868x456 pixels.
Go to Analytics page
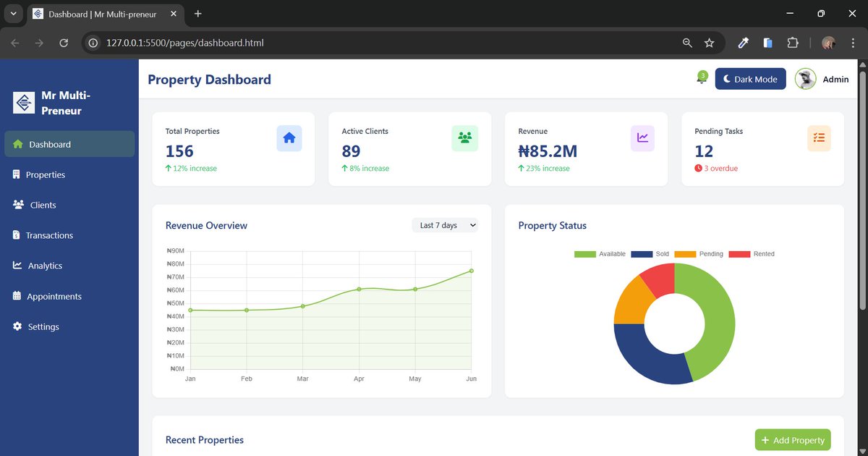(69, 266)
